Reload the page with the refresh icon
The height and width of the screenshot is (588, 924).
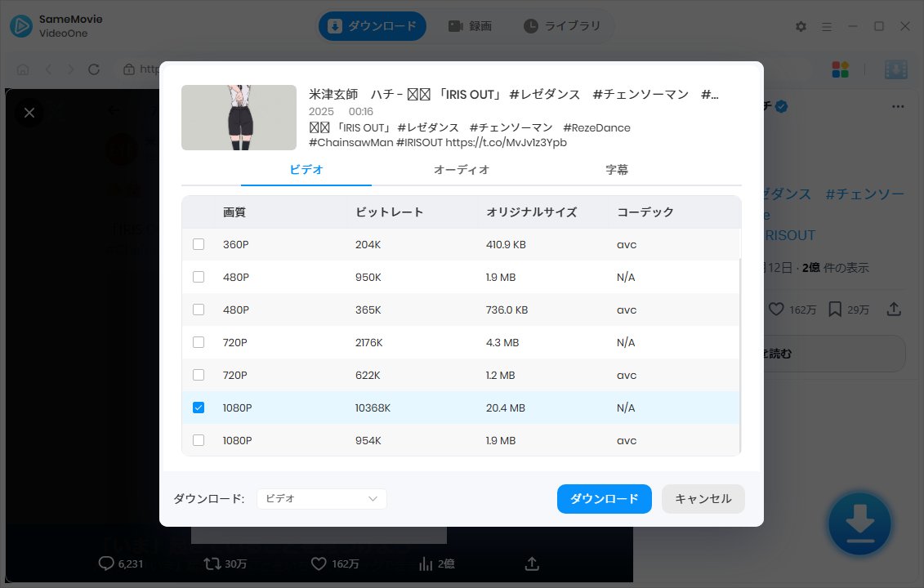coord(94,69)
